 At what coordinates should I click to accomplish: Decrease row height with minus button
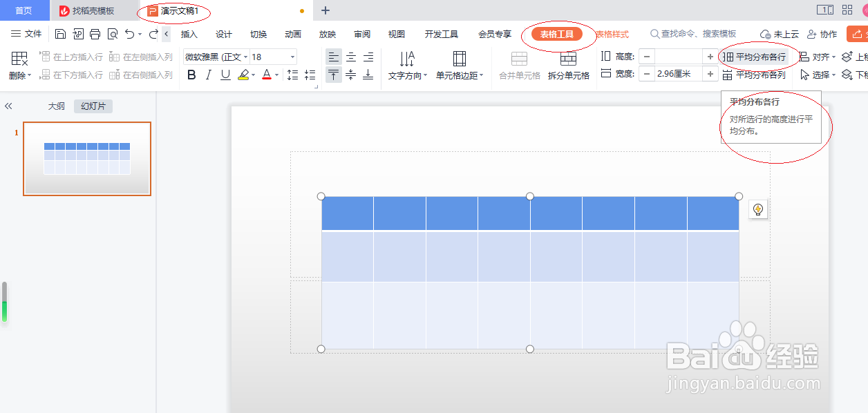(x=647, y=57)
